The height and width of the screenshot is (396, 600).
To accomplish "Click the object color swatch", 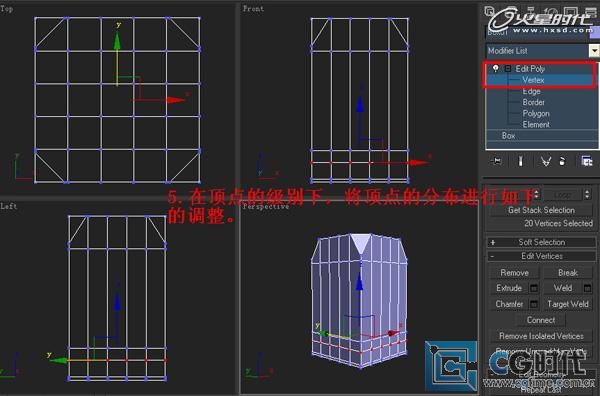I will 595,33.
